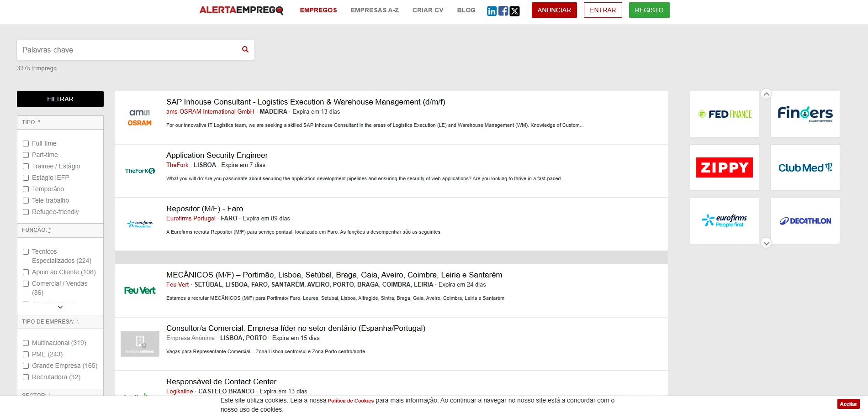Image resolution: width=868 pixels, height=413 pixels.
Task: Open the Decathlon sponsor logo
Action: pyautogui.click(x=805, y=221)
